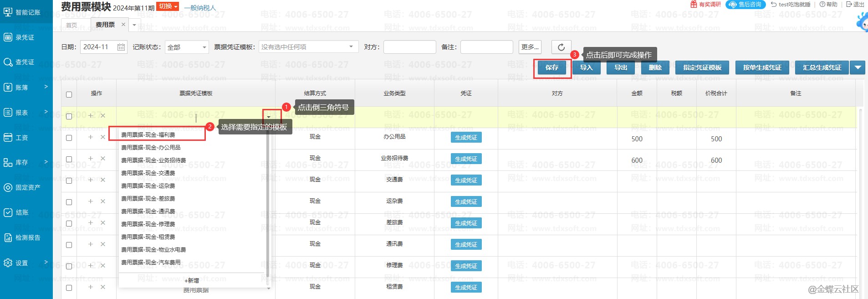Screen dimensions: 868x299
Task: Choose 费用票据-现金-差旅费 in the dropdown list
Action: (148, 199)
